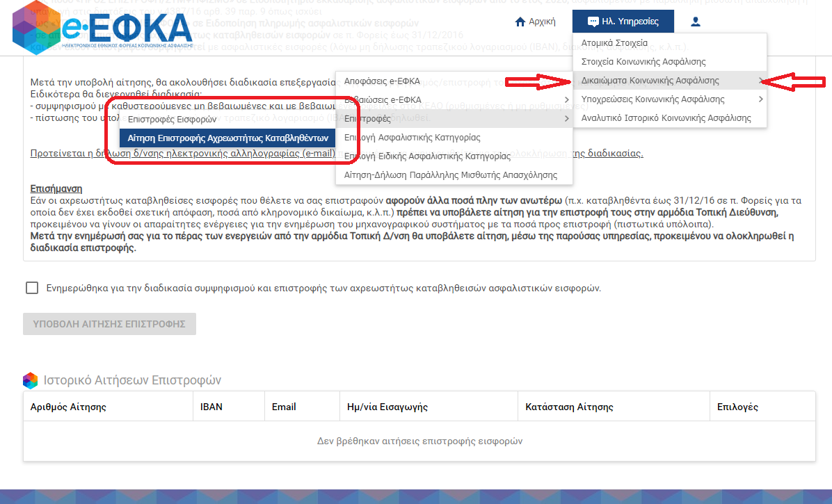
Task: Expand the Επιστροφές submenu arrow
Action: pyautogui.click(x=567, y=119)
